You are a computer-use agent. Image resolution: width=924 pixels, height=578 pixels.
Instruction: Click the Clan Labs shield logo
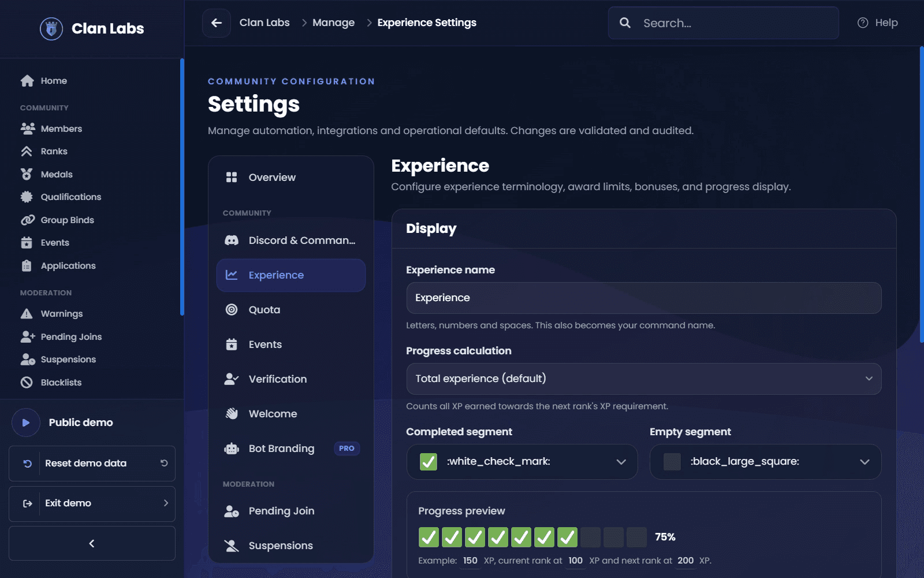pos(51,28)
